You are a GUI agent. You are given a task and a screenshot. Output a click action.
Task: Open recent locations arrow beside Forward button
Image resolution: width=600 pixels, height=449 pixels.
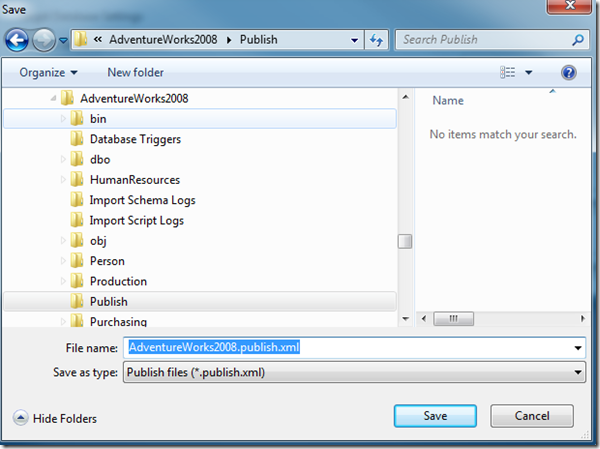pos(63,40)
